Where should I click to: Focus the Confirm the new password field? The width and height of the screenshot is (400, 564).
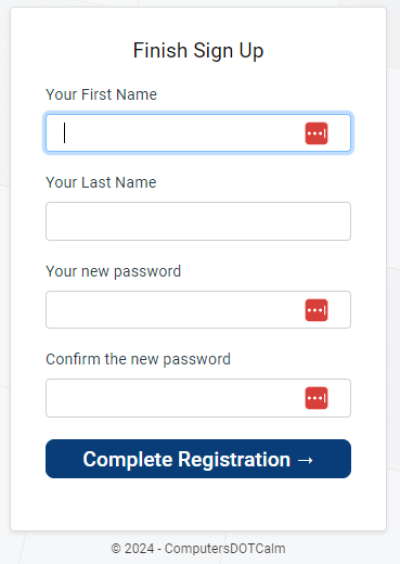click(198, 398)
